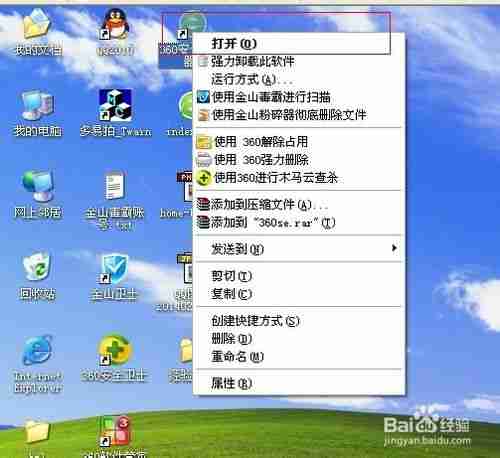Click the green index icon on desktop

point(186,106)
